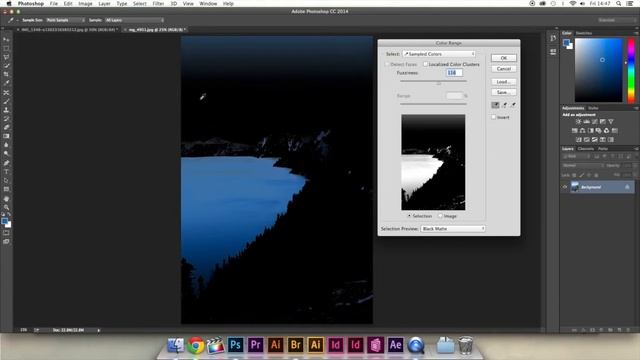Select the Rectangle shape tool

click(x=6, y=189)
